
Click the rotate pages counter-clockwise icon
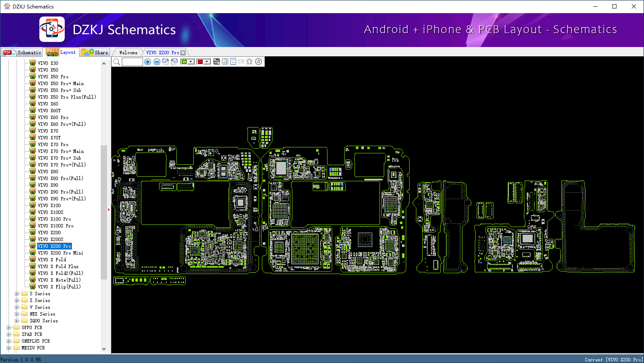[174, 62]
